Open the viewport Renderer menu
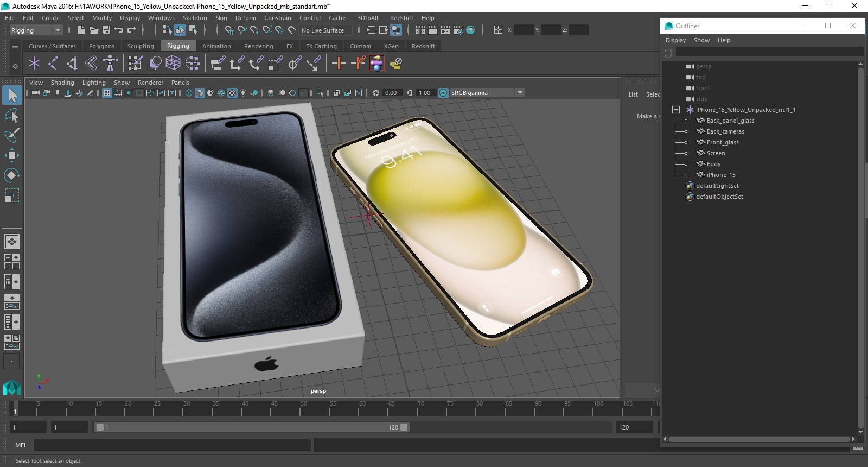 point(150,83)
